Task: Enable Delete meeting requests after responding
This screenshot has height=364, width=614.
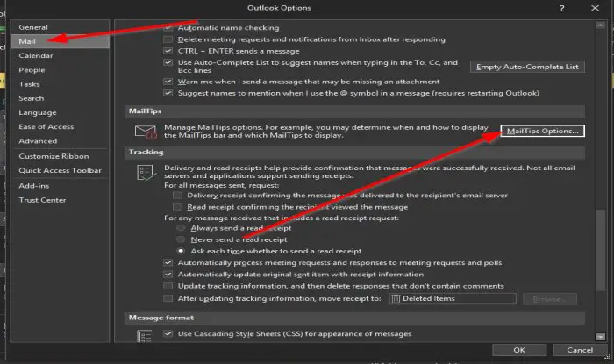Action: [168, 39]
